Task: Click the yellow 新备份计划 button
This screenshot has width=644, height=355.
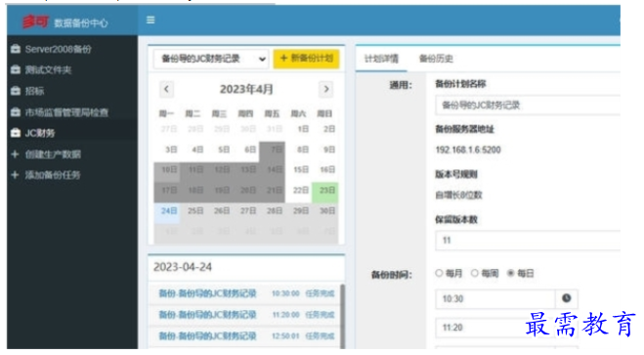Action: coord(307,59)
